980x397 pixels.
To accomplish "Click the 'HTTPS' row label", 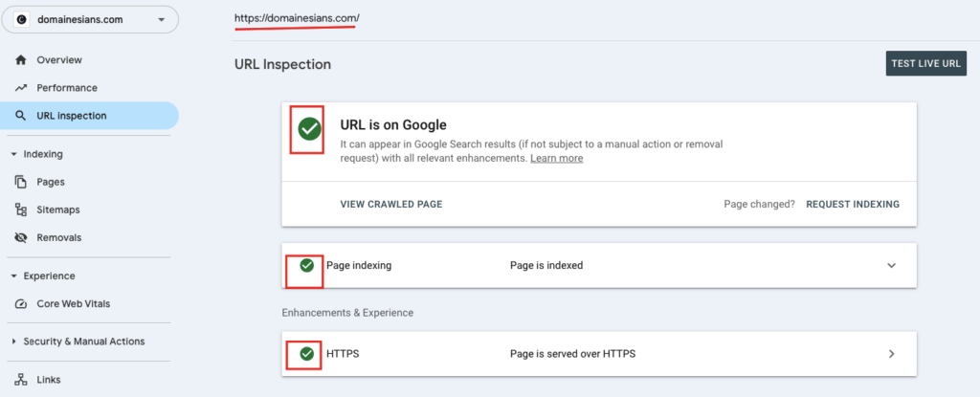I will pyautogui.click(x=343, y=354).
